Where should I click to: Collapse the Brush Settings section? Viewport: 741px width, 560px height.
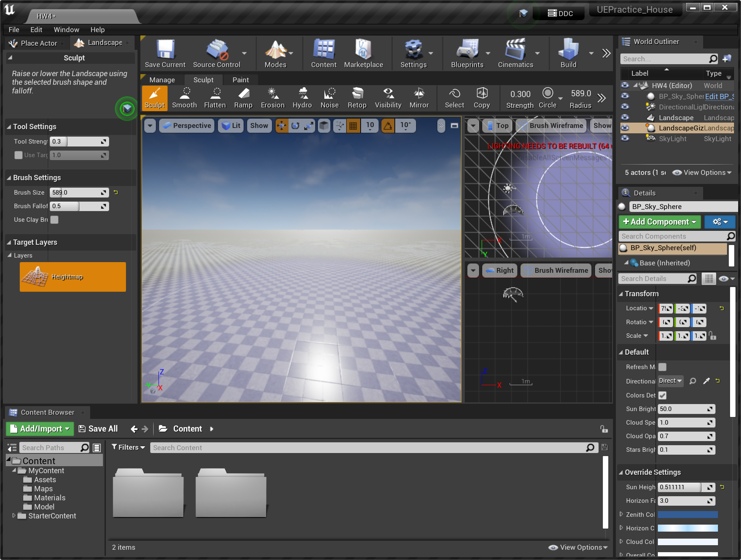[9, 178]
